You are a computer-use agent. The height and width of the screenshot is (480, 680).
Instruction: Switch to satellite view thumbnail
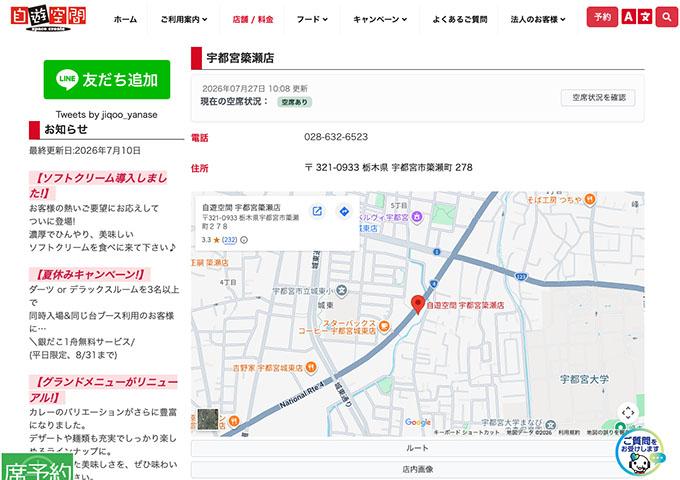click(x=208, y=419)
